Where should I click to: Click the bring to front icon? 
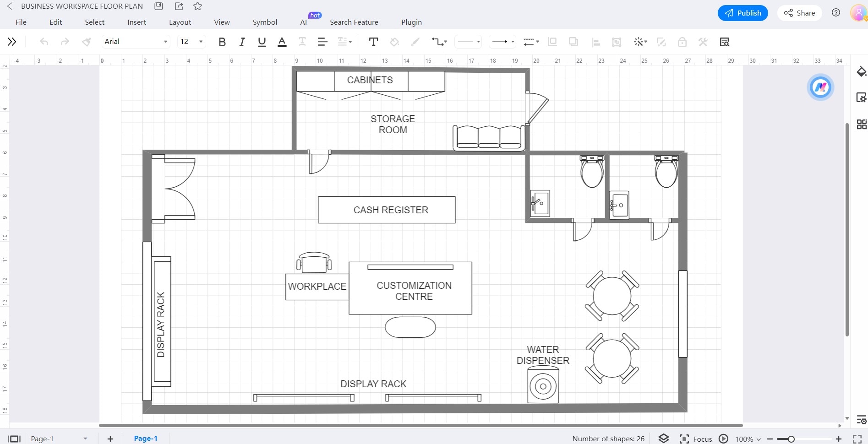click(x=552, y=42)
